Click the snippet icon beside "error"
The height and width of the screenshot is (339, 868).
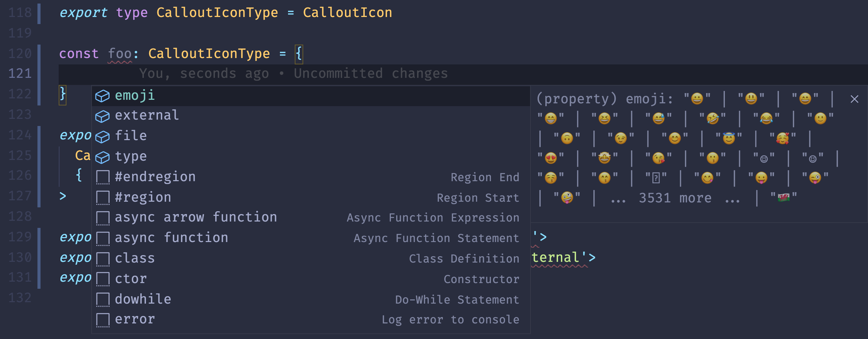pyautogui.click(x=104, y=319)
